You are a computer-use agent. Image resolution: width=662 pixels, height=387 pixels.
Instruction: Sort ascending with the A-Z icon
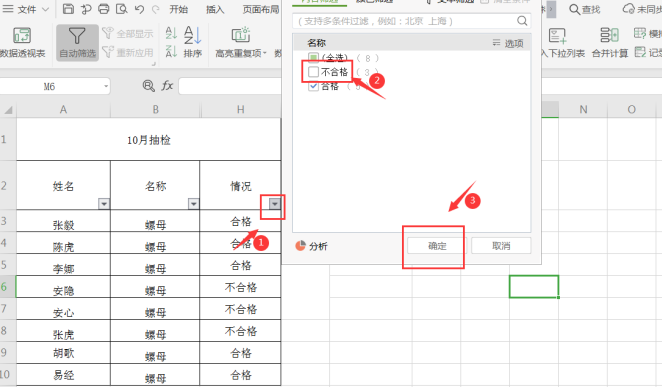point(171,32)
